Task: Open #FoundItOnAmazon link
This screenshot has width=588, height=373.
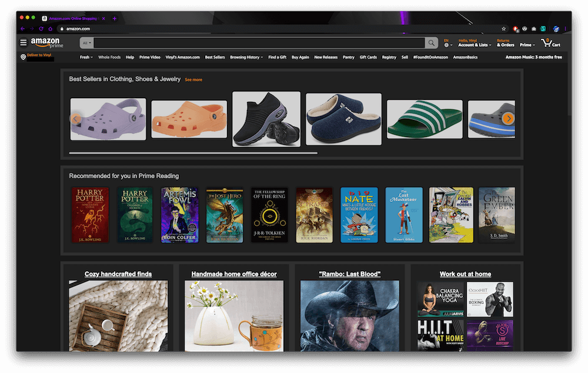Action: tap(430, 57)
